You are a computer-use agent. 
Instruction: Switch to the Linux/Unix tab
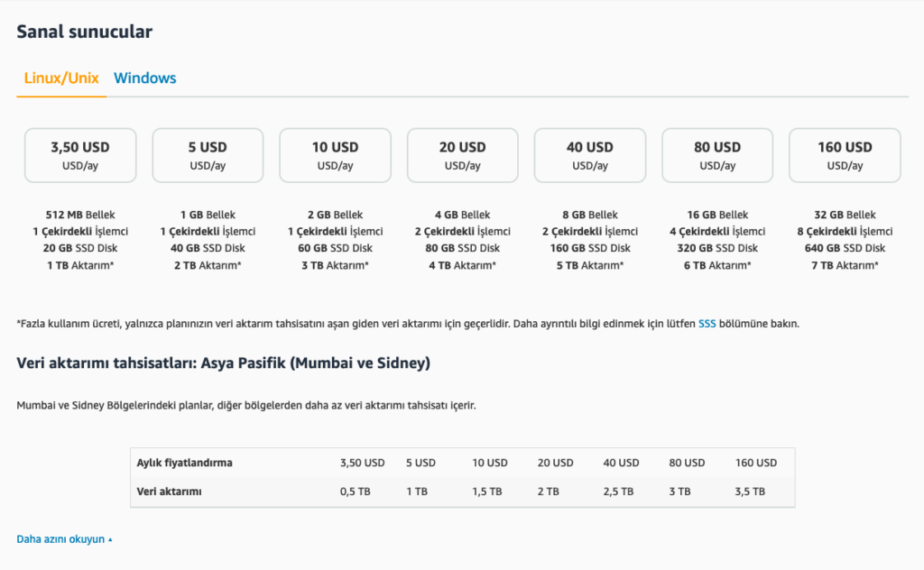pyautogui.click(x=61, y=78)
